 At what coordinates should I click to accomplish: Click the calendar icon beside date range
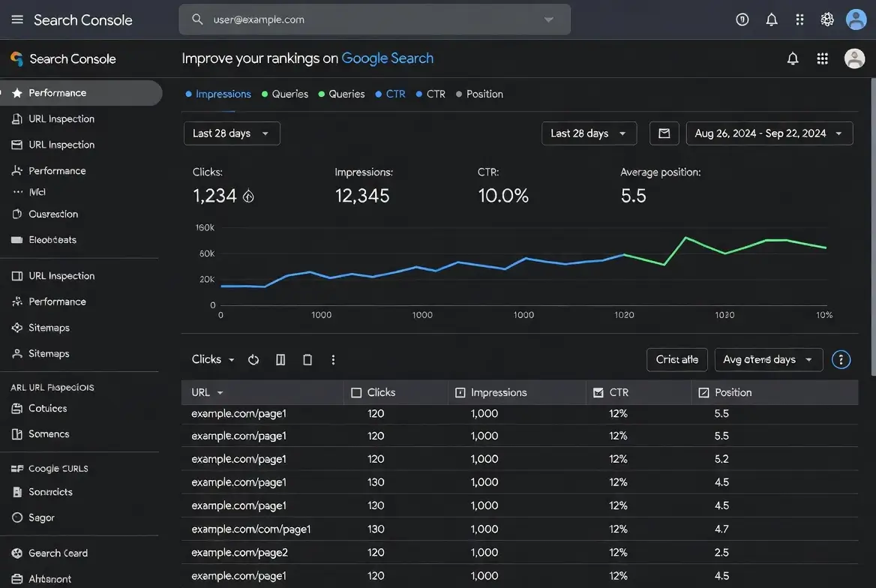(x=664, y=133)
